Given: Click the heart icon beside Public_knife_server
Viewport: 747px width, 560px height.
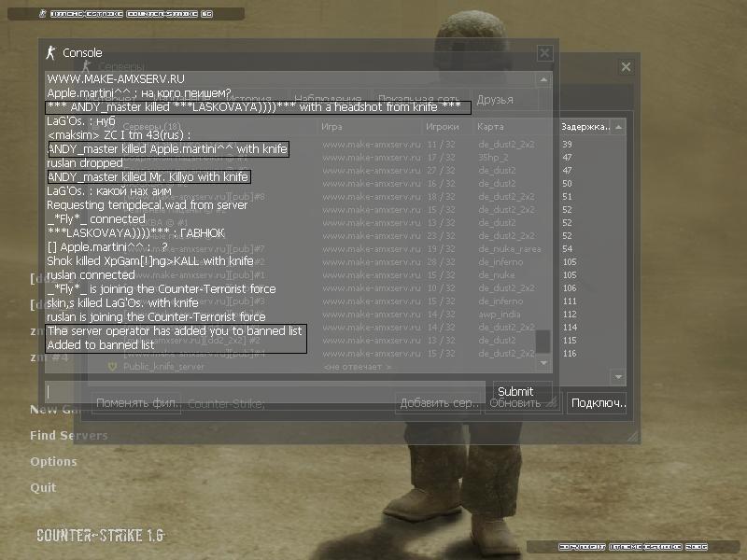Looking at the screenshot, I should coord(112,367).
